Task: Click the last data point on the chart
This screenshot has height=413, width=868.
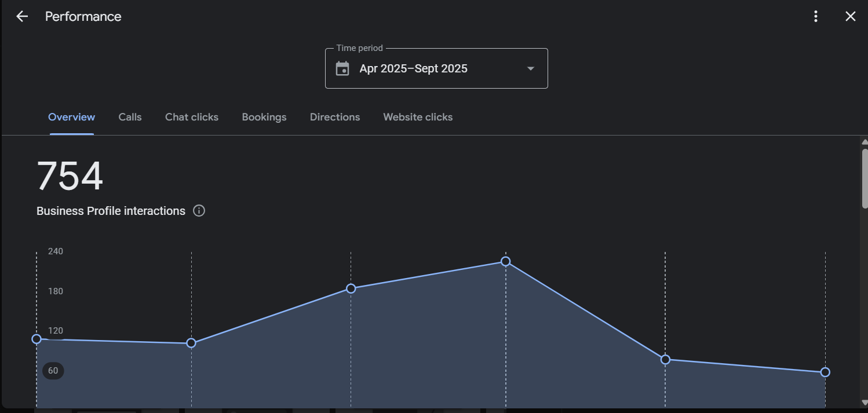Action: [x=825, y=372]
